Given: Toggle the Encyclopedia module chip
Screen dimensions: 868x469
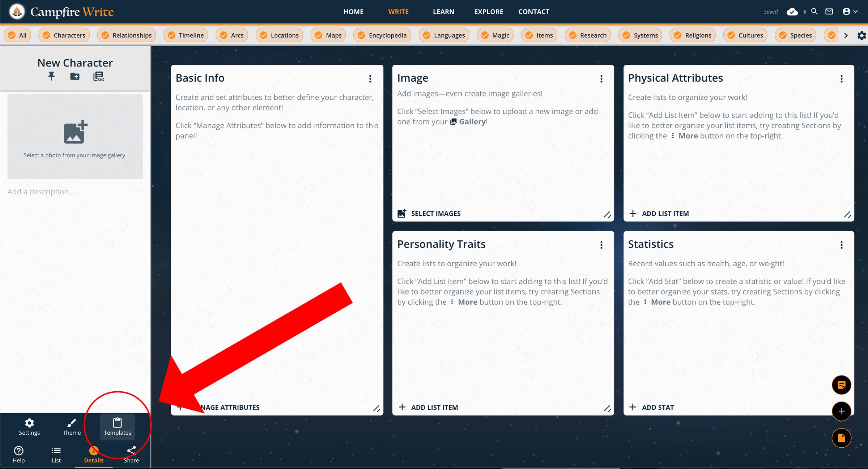Looking at the screenshot, I should tap(382, 35).
